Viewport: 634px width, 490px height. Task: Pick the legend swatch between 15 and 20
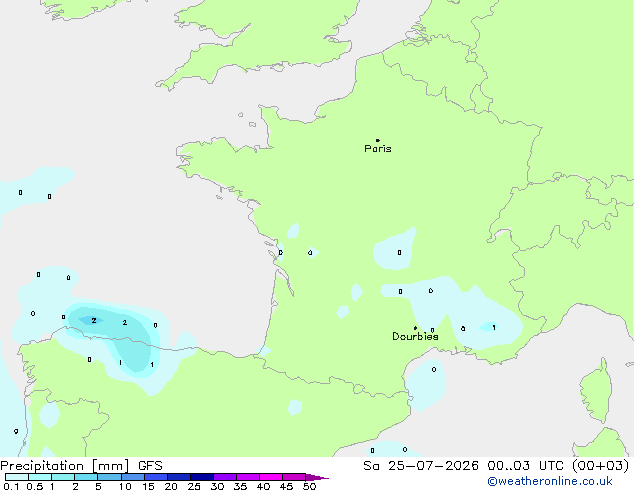pos(155,477)
